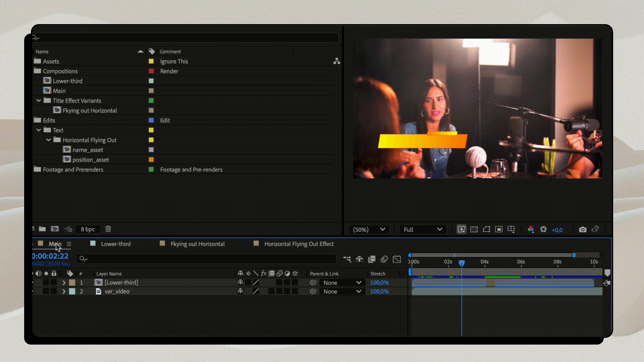Expand the var_video layer properties
Screen dimensions: 644x362
[64, 292]
